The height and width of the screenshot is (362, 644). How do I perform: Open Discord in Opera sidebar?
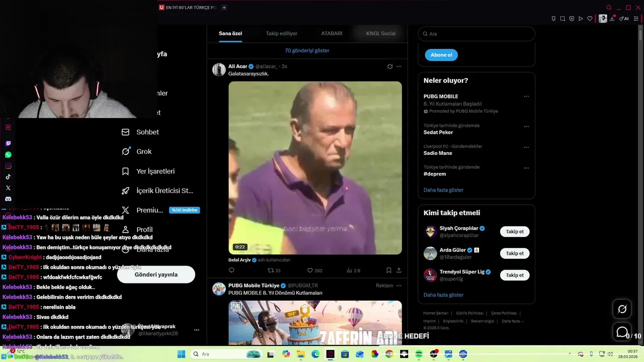pos(8,199)
